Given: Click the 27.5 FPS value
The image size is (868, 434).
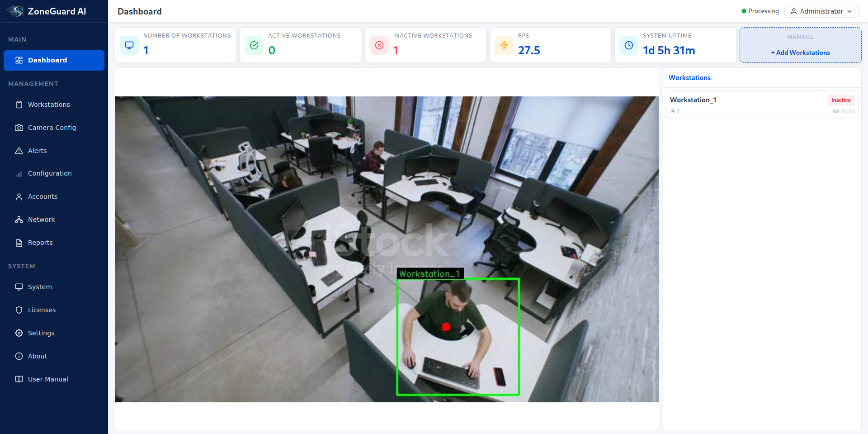Looking at the screenshot, I should click(529, 50).
